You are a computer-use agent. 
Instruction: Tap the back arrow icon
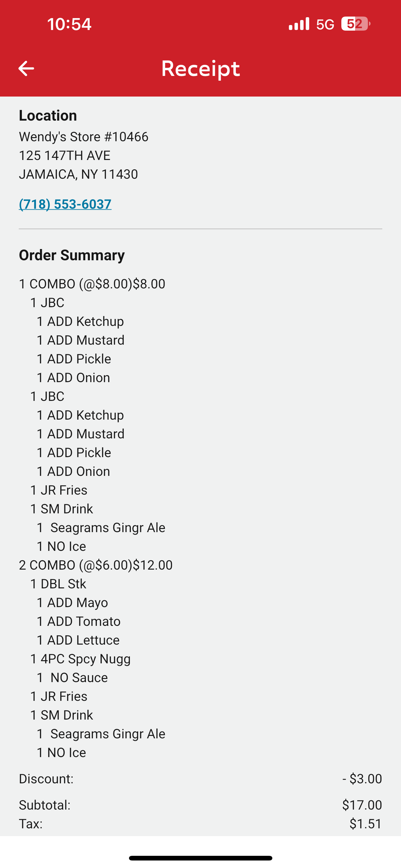pos(26,68)
